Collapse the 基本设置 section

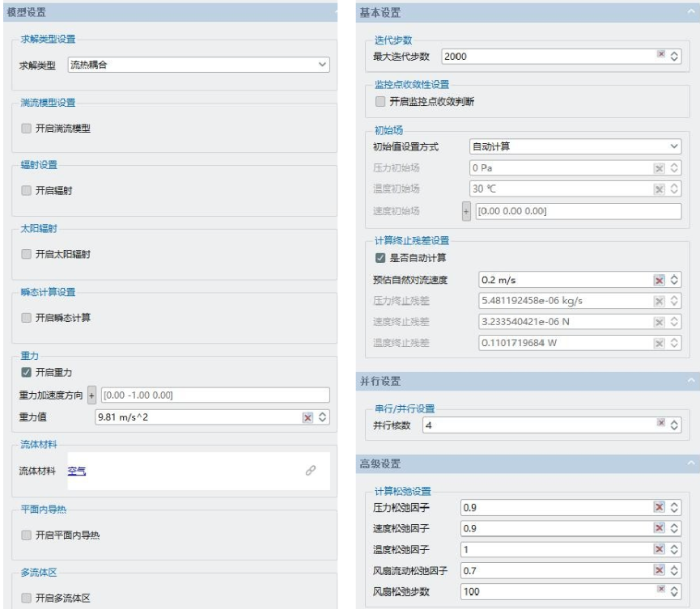(x=689, y=13)
